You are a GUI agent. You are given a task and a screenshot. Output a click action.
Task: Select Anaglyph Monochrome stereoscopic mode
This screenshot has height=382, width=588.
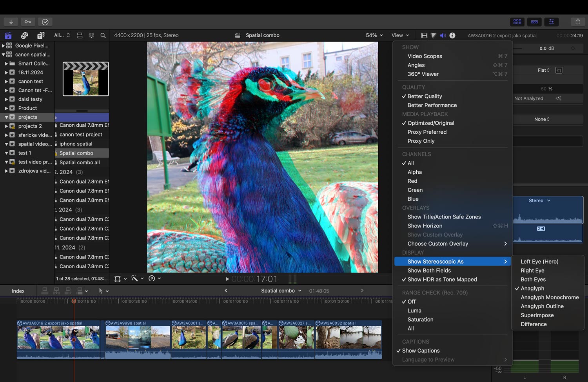coord(549,297)
